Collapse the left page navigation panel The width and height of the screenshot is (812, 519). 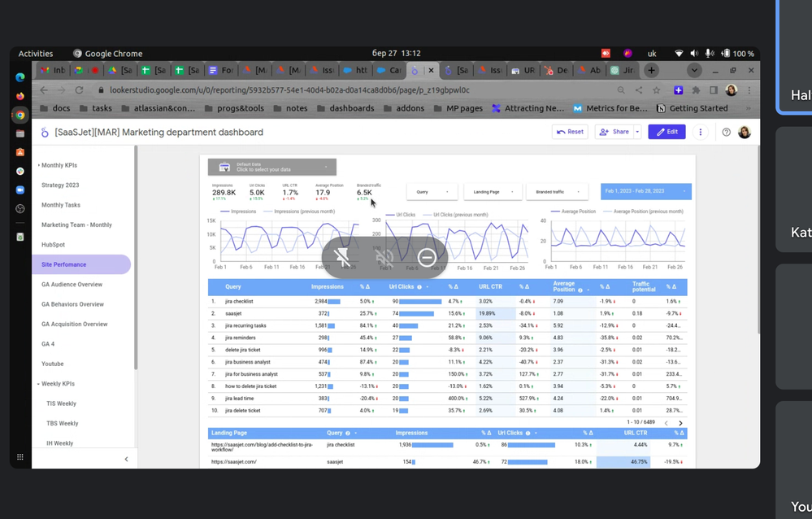[x=126, y=459]
